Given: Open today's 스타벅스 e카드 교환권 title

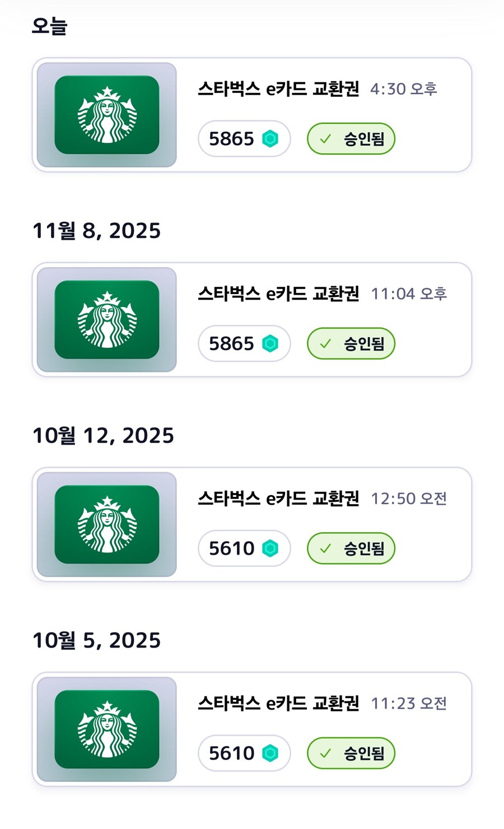Looking at the screenshot, I should [x=278, y=89].
